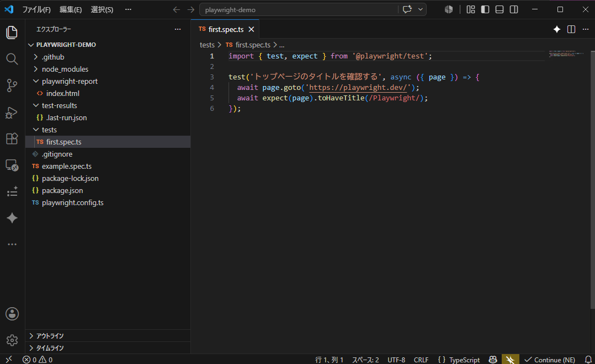
Task: Expand the node_modules folder
Action: coord(108,69)
